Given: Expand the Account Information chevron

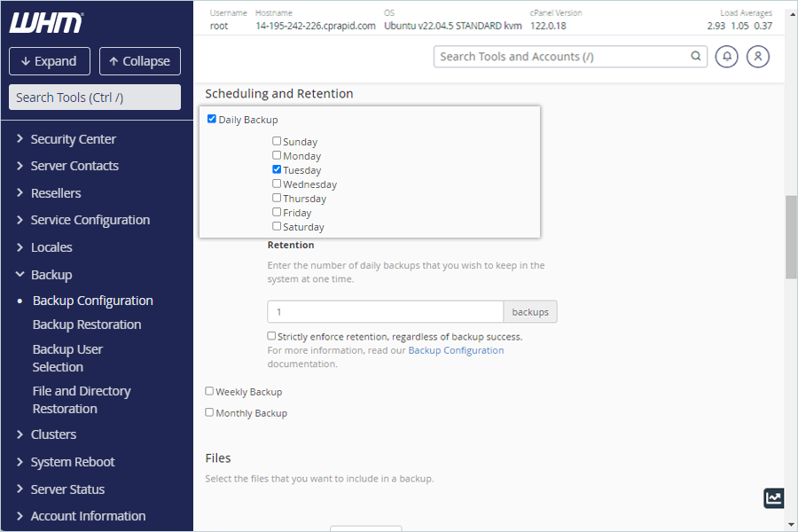Looking at the screenshot, I should [x=20, y=516].
